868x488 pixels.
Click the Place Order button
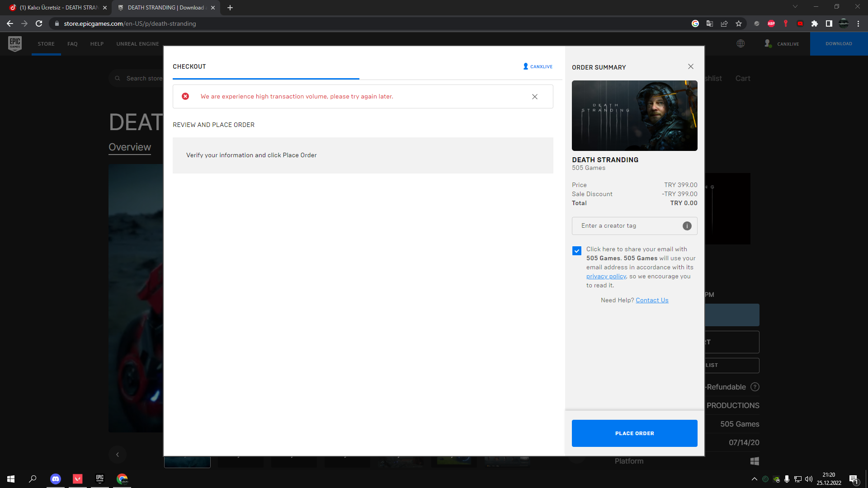coord(634,433)
